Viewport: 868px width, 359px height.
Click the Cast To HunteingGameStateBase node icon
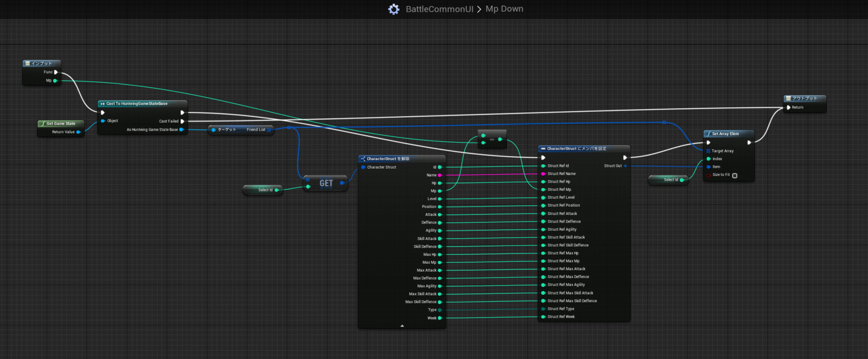(x=102, y=104)
